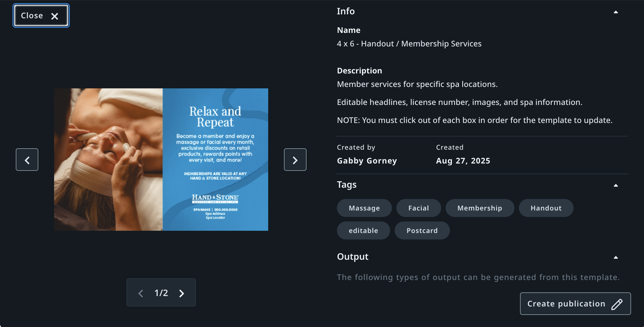Collapse the Output section
Image resolution: width=644 pixels, height=327 pixels.
(616, 257)
